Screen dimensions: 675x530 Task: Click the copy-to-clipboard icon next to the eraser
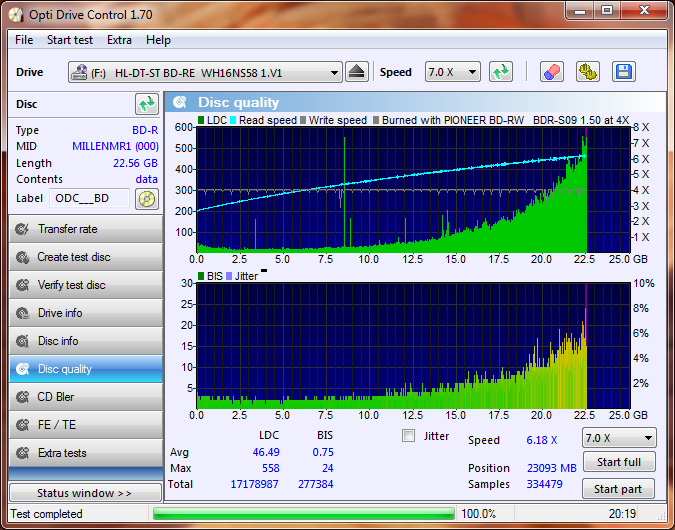click(587, 72)
